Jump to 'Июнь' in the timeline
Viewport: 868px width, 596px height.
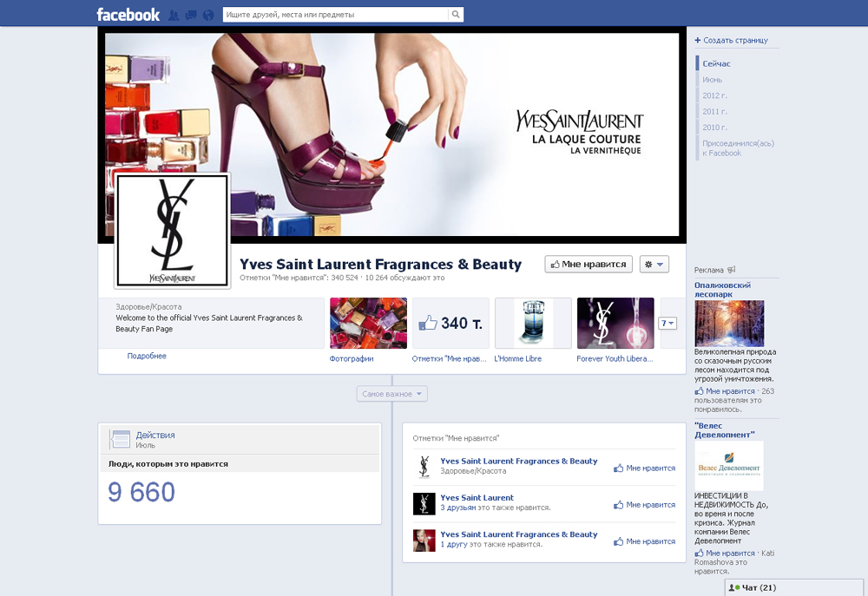click(x=712, y=80)
